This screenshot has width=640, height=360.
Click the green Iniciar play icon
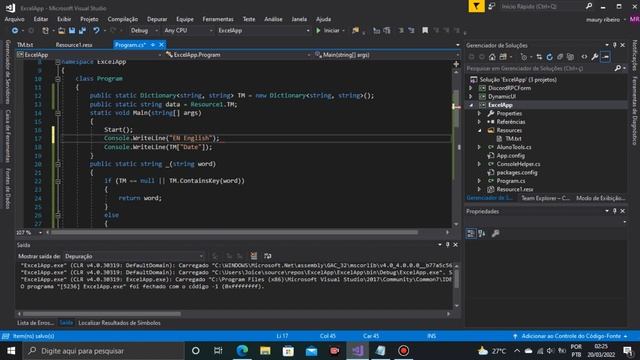[x=318, y=31]
